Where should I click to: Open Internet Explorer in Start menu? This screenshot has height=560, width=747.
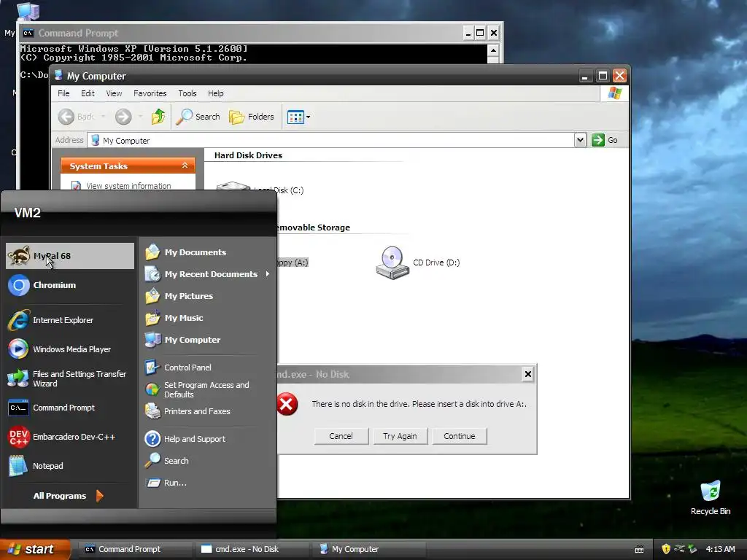(69, 320)
